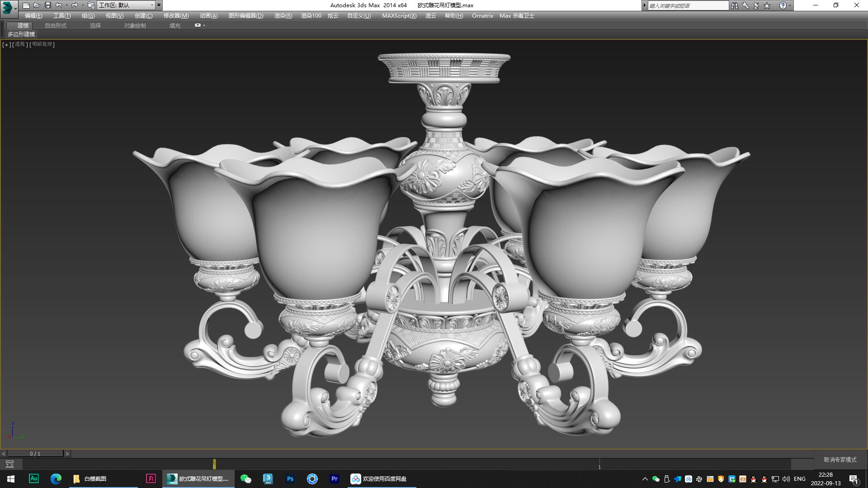The width and height of the screenshot is (868, 488).
Task: Search help using the binoculars icon
Action: 735,5
